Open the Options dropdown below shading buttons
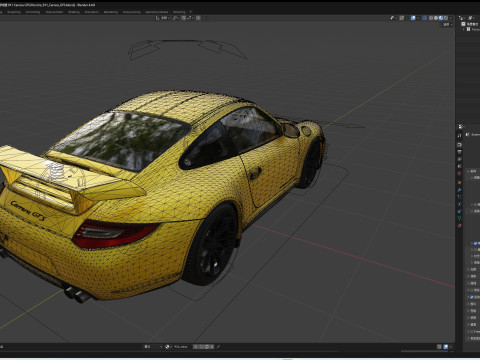This screenshot has width=480, height=360. pyautogui.click(x=447, y=25)
